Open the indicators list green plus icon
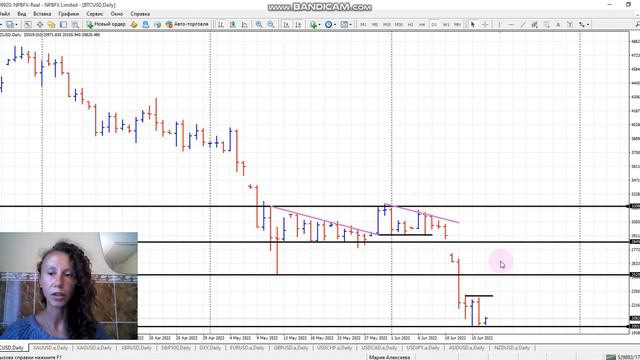This screenshot has height=360, width=640. tap(313, 24)
